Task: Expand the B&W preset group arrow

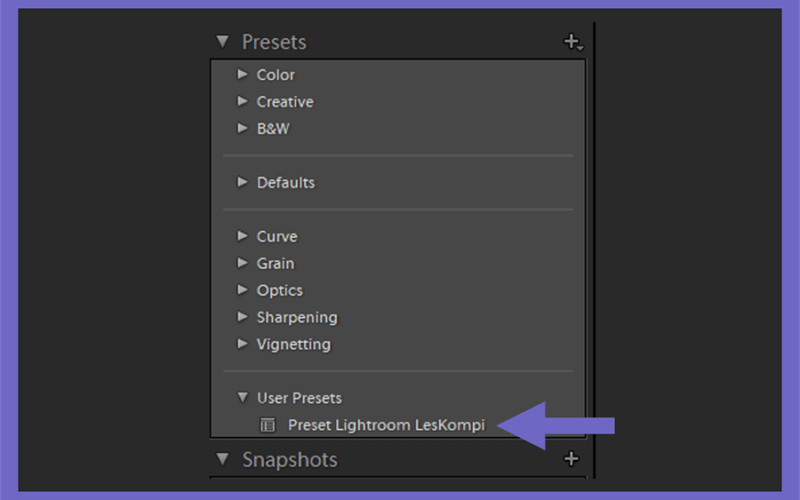Action: click(x=242, y=128)
